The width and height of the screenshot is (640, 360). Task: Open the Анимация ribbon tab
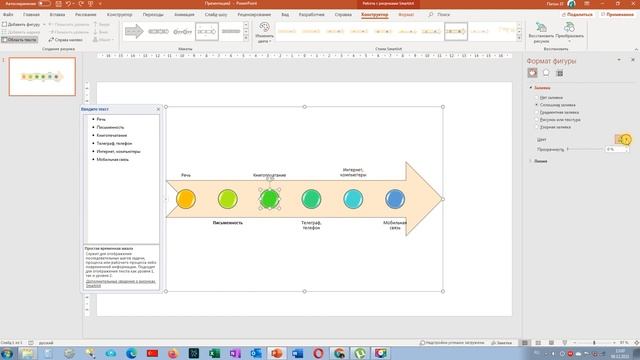[x=184, y=15]
